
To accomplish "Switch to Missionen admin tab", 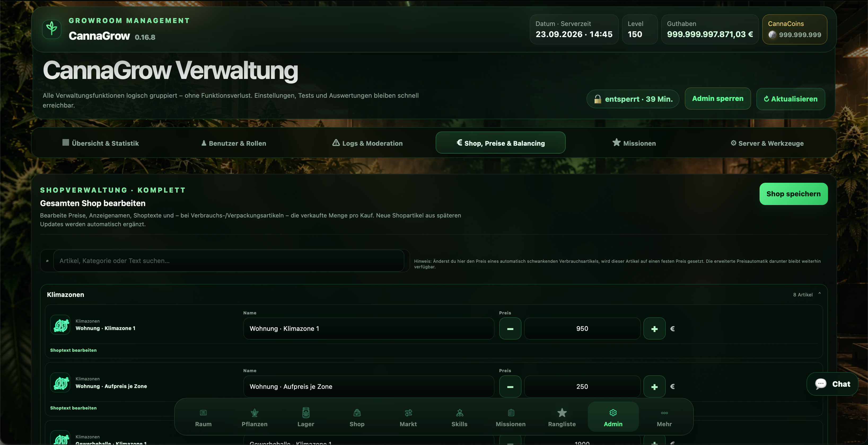I will click(x=634, y=143).
